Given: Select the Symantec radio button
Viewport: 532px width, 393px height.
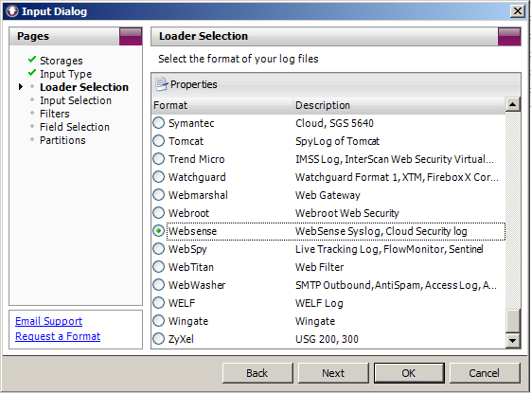Looking at the screenshot, I should [158, 123].
